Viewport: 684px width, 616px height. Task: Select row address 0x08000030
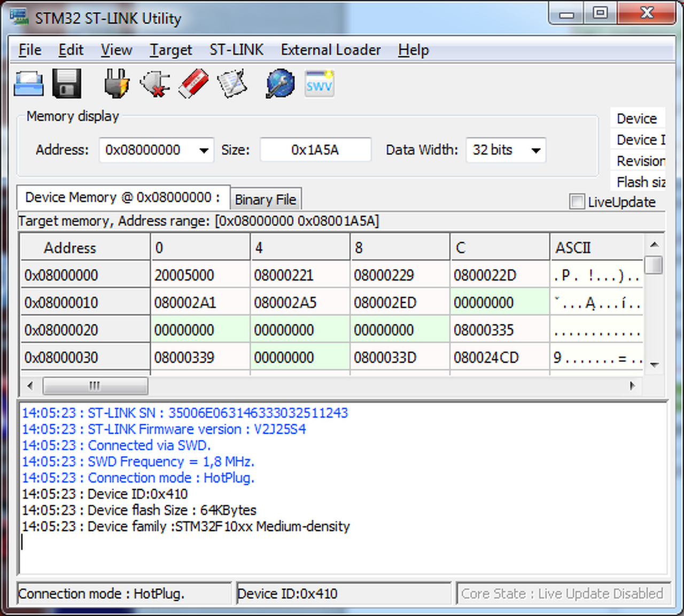(x=85, y=357)
